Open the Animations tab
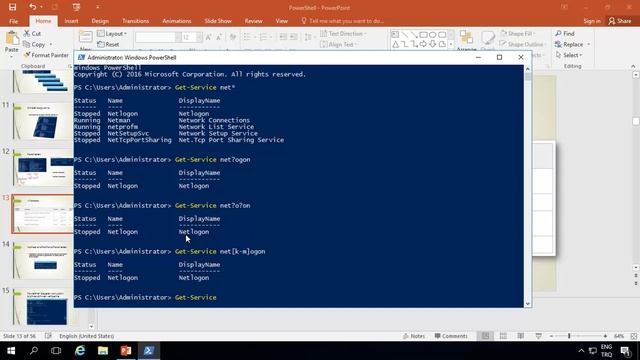 (x=177, y=21)
